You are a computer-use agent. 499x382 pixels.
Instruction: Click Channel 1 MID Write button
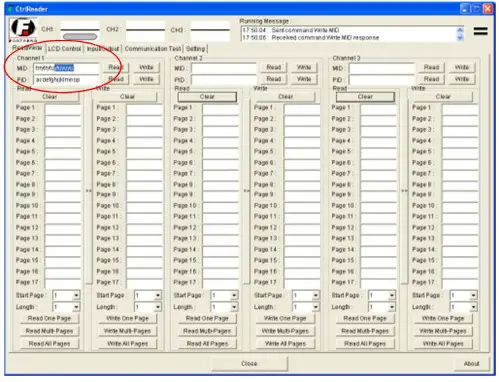[x=146, y=67]
